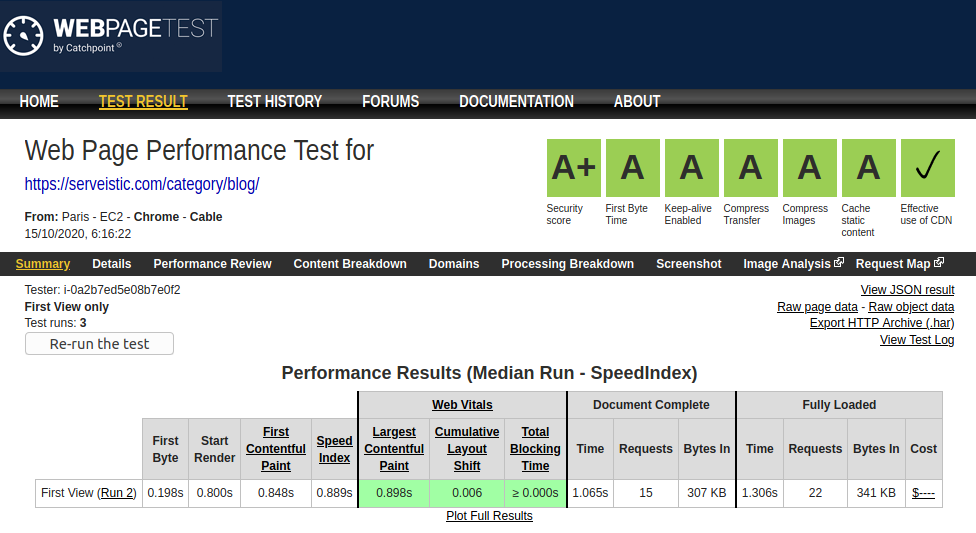Click the 0.898s Largest Contentful Paint cell

tap(394, 493)
